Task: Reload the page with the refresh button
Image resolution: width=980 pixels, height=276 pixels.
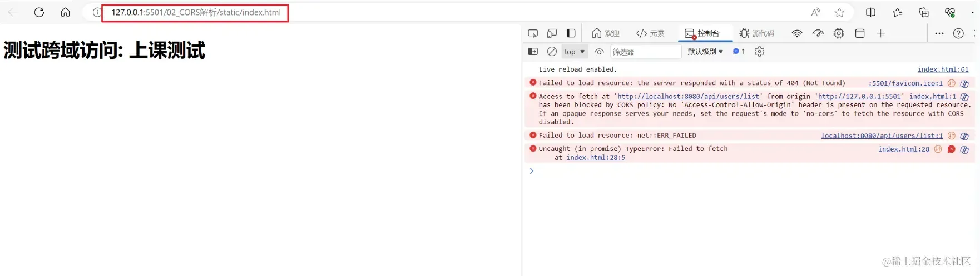Action: tap(39, 12)
